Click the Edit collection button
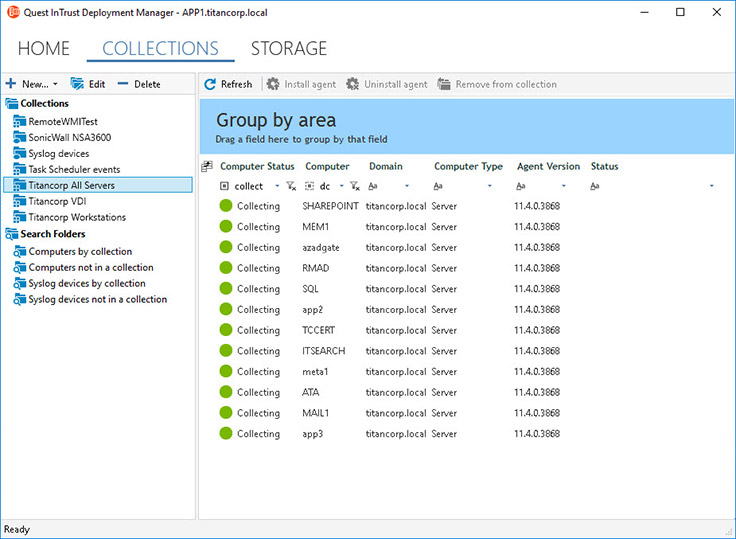 click(87, 84)
